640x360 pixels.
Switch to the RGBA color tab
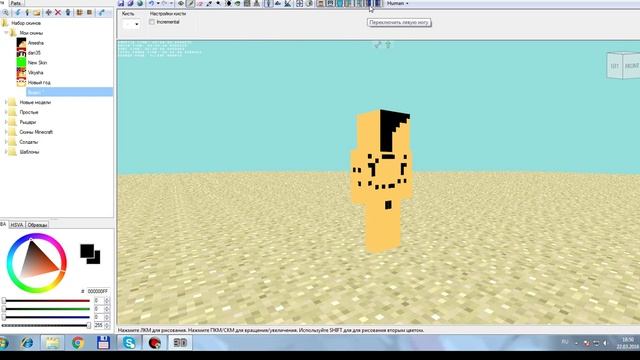3,224
